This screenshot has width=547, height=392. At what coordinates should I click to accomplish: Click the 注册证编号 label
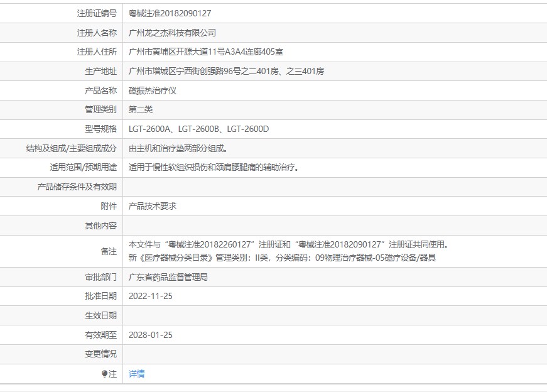click(x=97, y=13)
